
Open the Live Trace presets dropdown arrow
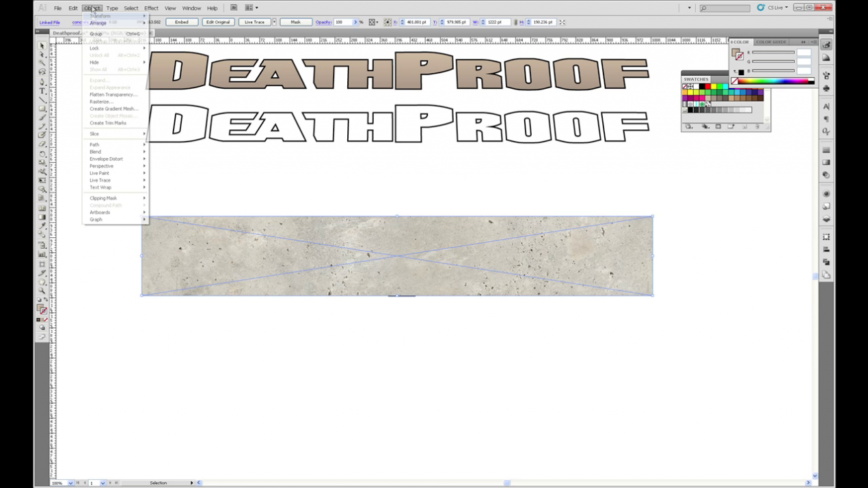274,23
